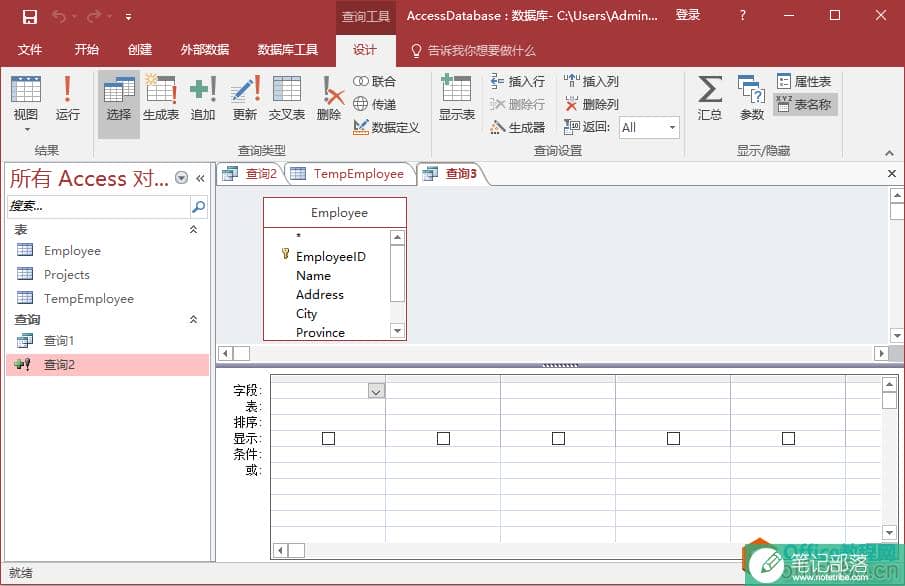Click the Employee field list scroll down arrow
This screenshot has width=905, height=586.
click(397, 331)
